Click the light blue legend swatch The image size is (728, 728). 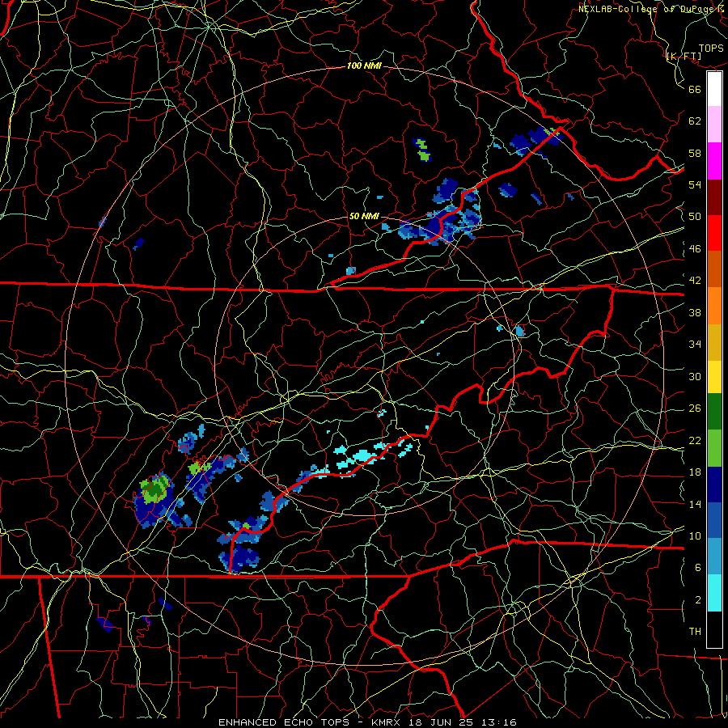[x=714, y=557]
